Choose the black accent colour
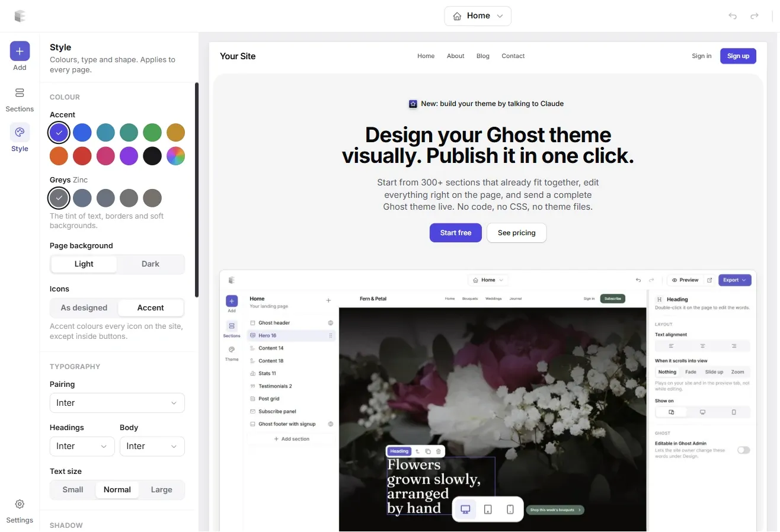 pyautogui.click(x=152, y=156)
